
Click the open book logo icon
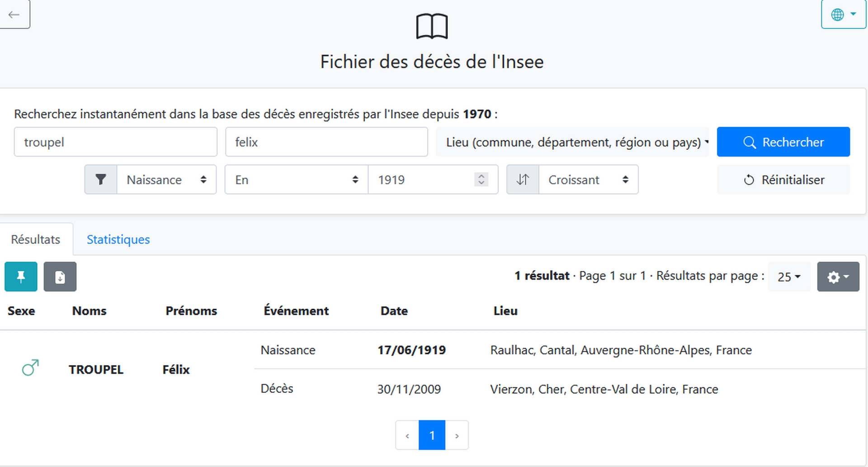coord(432,26)
